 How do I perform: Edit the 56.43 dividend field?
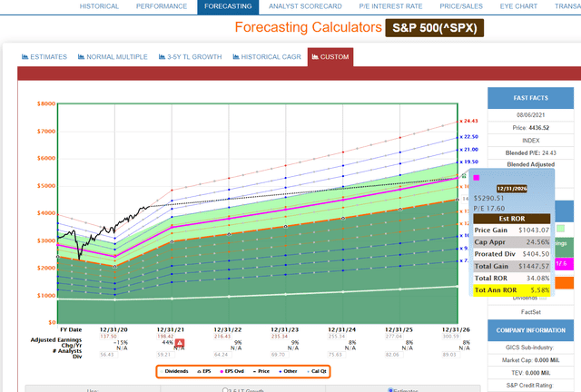(108, 355)
